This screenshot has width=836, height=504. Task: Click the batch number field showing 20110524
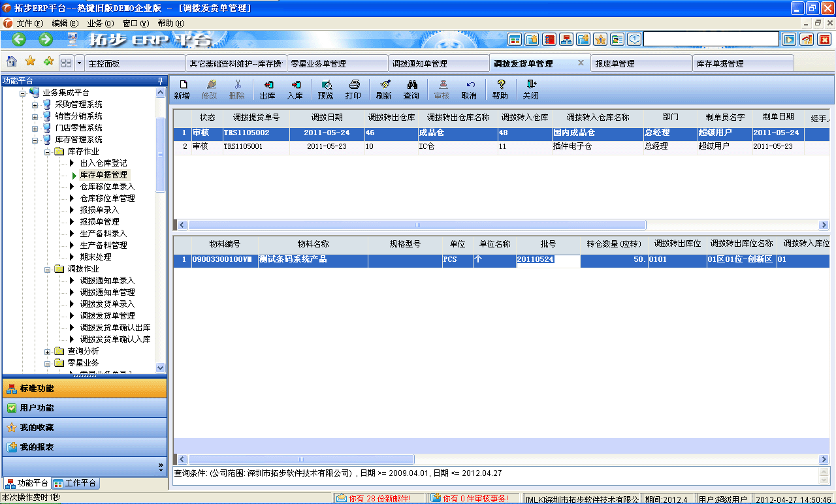[549, 260]
